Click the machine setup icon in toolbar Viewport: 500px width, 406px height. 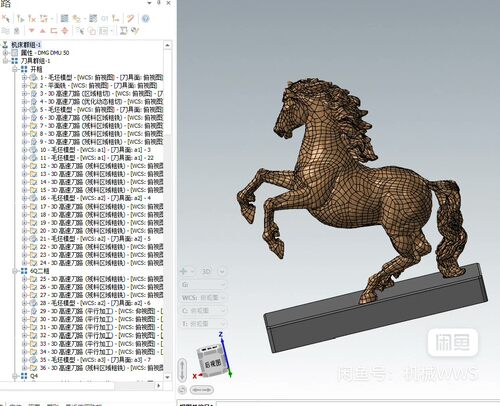(123, 31)
